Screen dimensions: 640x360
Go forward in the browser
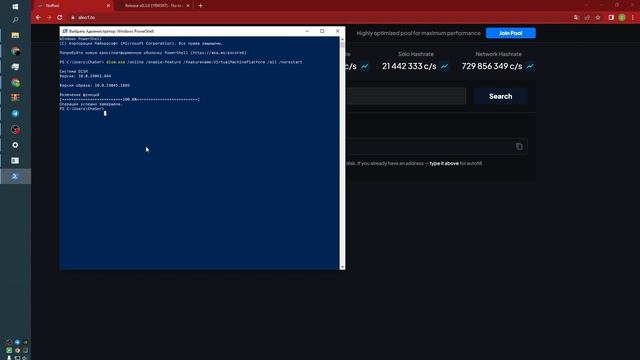point(49,18)
